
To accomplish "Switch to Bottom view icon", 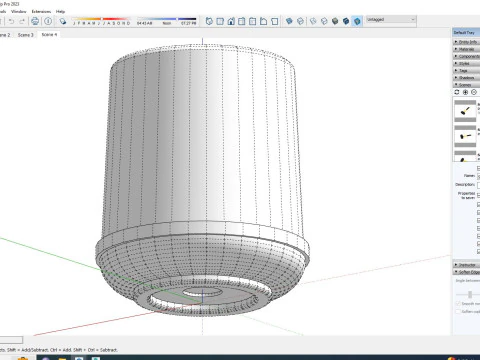I will click(x=274, y=21).
